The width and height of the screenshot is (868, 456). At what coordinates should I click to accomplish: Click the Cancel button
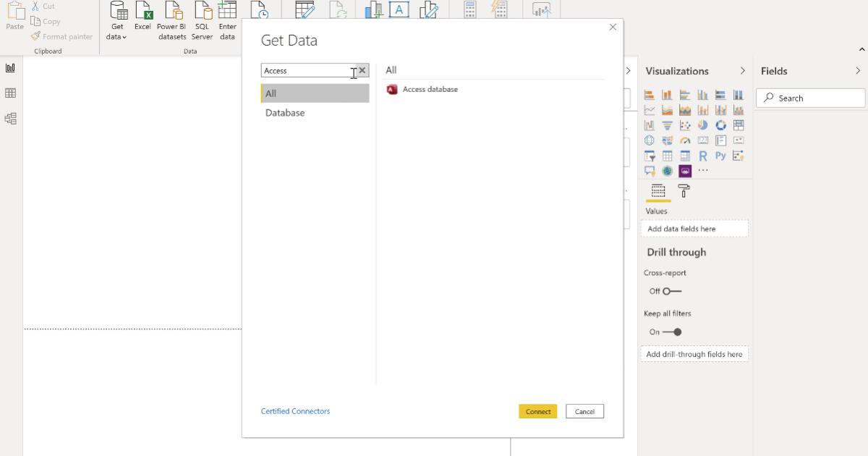(x=584, y=411)
